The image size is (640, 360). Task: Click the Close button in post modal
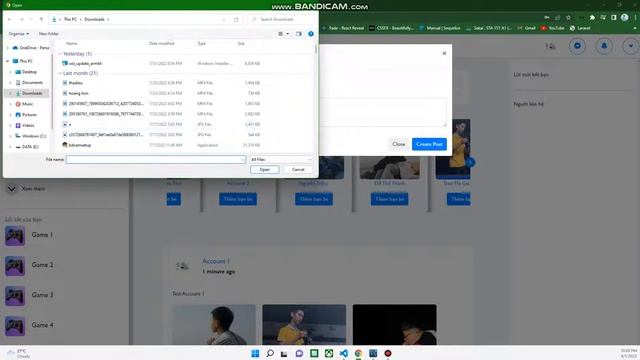398,144
